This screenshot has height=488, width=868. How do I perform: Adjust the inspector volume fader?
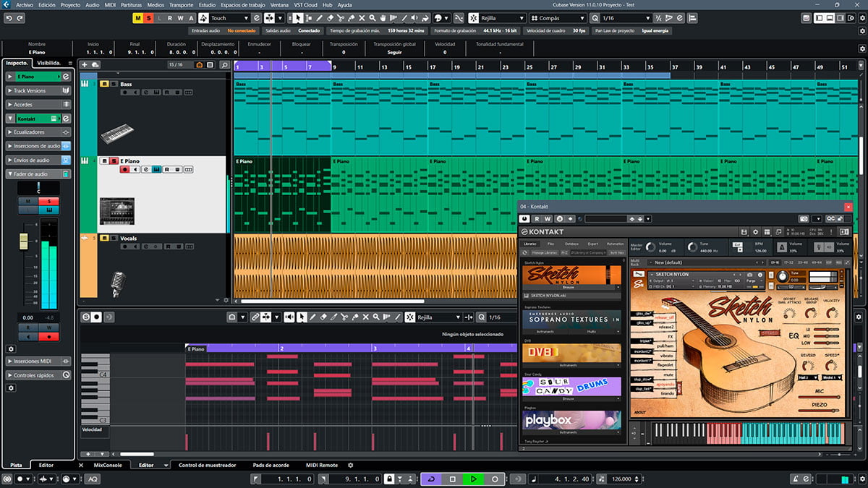[23, 241]
